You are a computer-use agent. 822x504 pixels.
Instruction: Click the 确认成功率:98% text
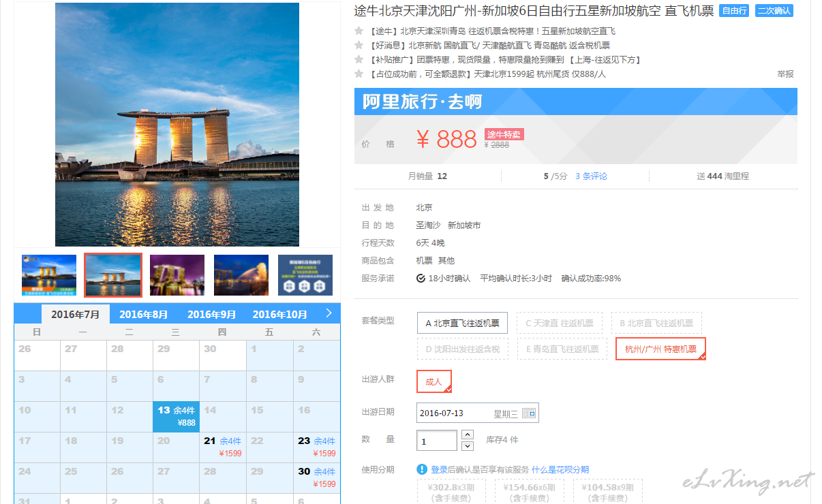pyautogui.click(x=591, y=279)
